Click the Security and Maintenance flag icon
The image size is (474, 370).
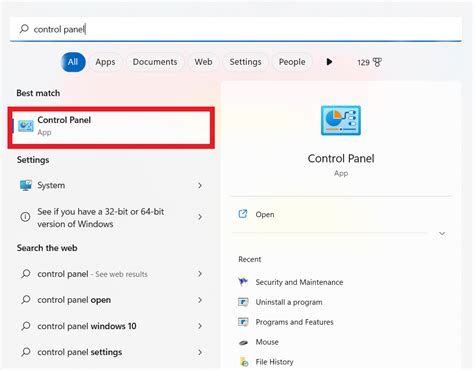tap(243, 282)
